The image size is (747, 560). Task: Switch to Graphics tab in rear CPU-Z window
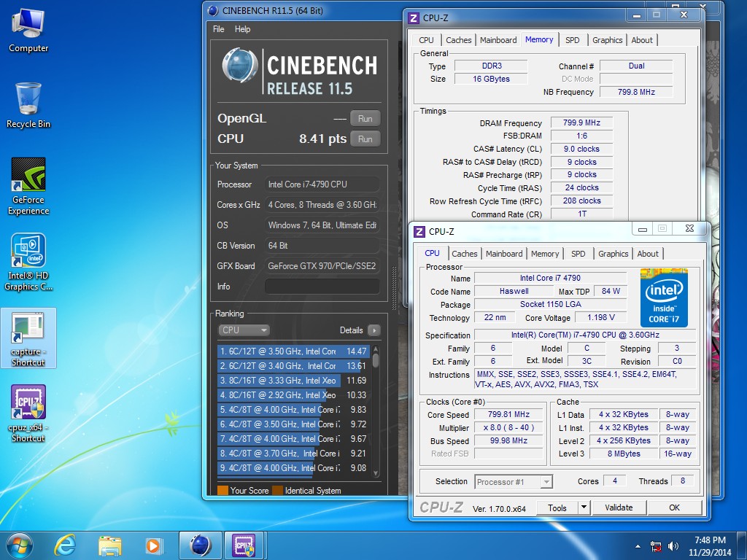607,40
